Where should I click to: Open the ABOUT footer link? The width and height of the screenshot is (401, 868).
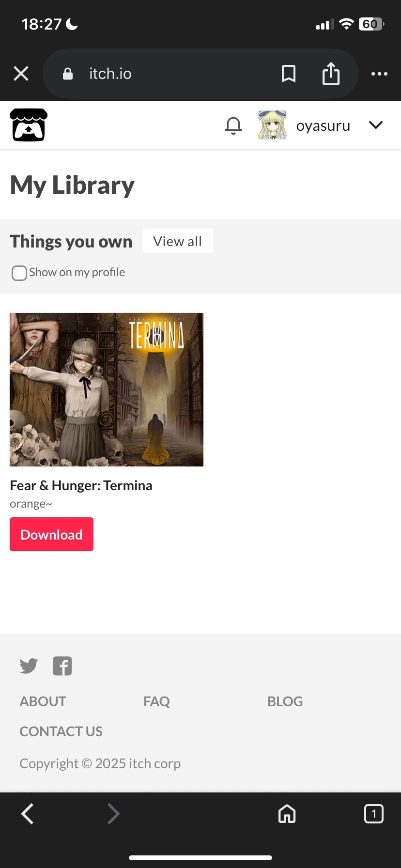[x=43, y=701]
